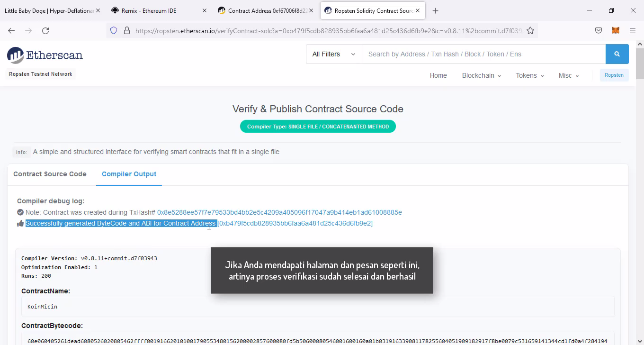Screen dimensions: 644x345
Task: Reload the page
Action: tap(45, 30)
